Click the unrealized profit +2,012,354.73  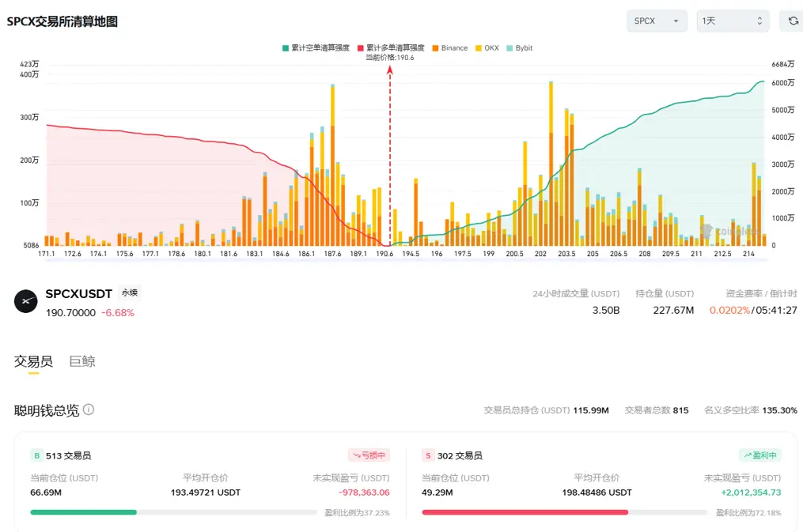(751, 492)
